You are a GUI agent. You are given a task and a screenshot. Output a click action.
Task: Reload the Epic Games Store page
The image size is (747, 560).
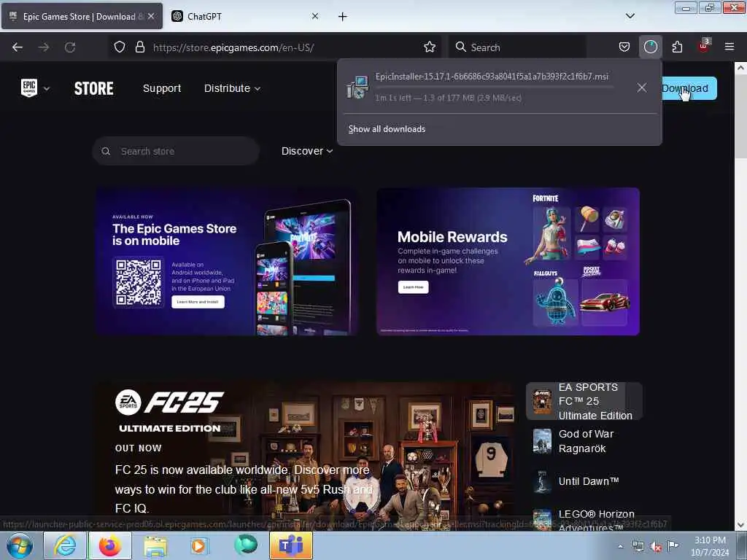coord(70,47)
